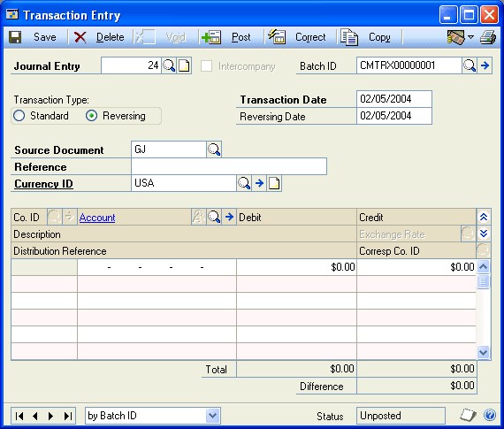Open the window note icon near Status
Image resolution: width=504 pixels, height=429 pixels.
point(468,415)
